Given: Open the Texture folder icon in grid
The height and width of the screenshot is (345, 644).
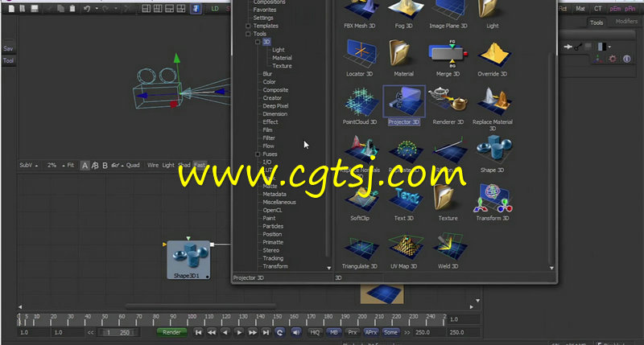Looking at the screenshot, I should [444, 198].
